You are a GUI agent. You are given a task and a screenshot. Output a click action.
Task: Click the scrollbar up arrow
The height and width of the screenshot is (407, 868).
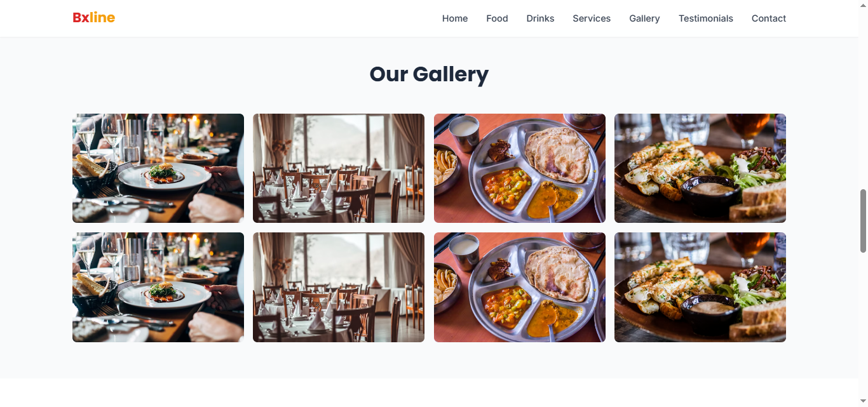pyautogui.click(x=863, y=4)
